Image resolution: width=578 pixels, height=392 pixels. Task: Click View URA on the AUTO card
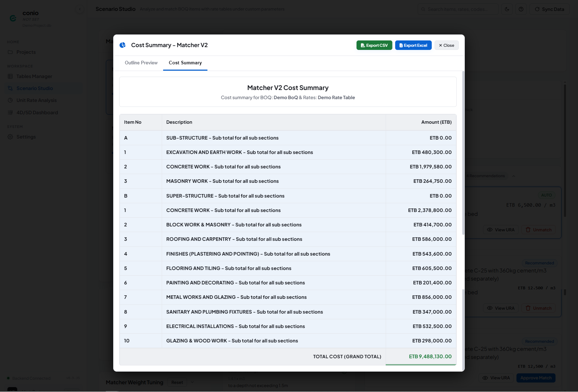(x=501, y=230)
